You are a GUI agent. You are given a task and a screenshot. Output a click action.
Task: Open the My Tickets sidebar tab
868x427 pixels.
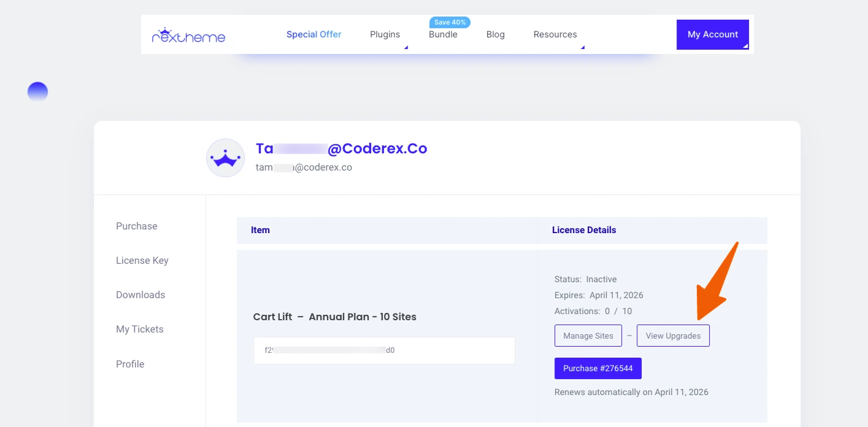(x=140, y=329)
